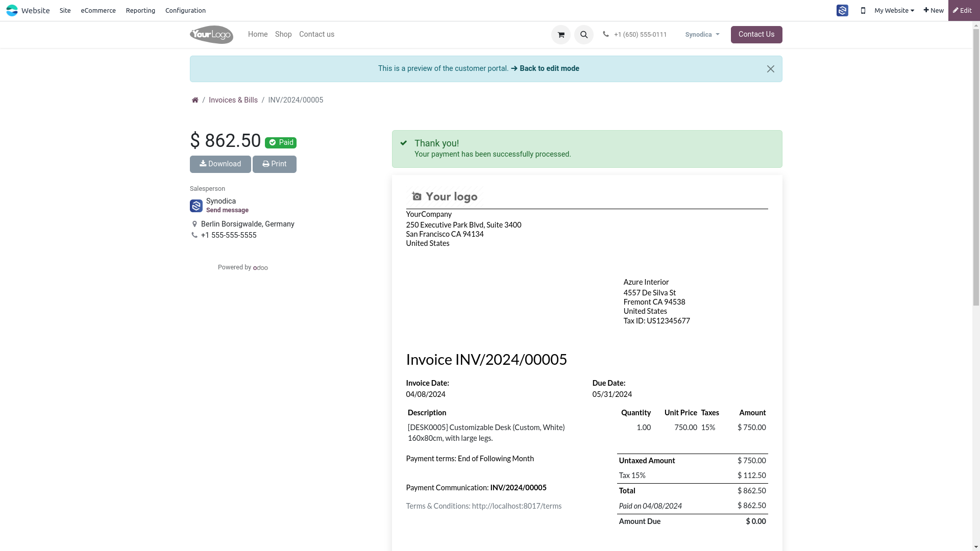Click the INV/2024/00005 breadcrumb text

(296, 100)
